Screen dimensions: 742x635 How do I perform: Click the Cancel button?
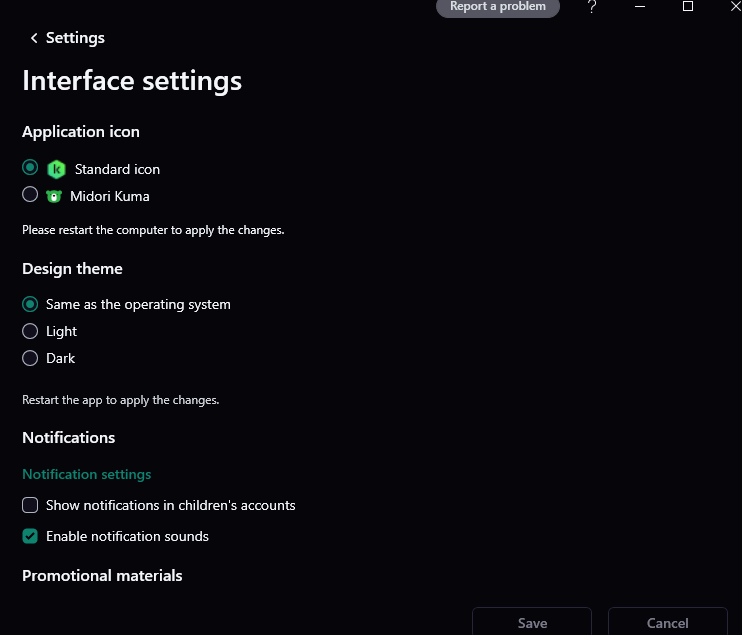pos(667,622)
